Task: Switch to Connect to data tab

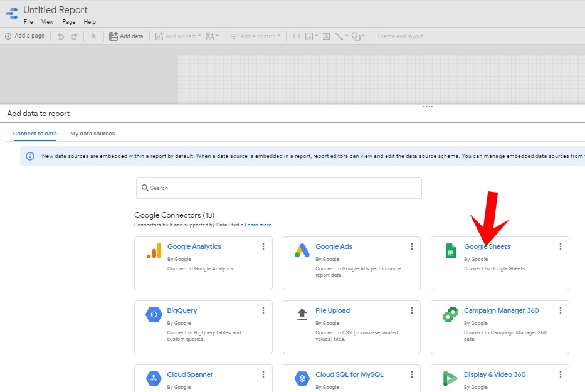Action: coord(35,134)
